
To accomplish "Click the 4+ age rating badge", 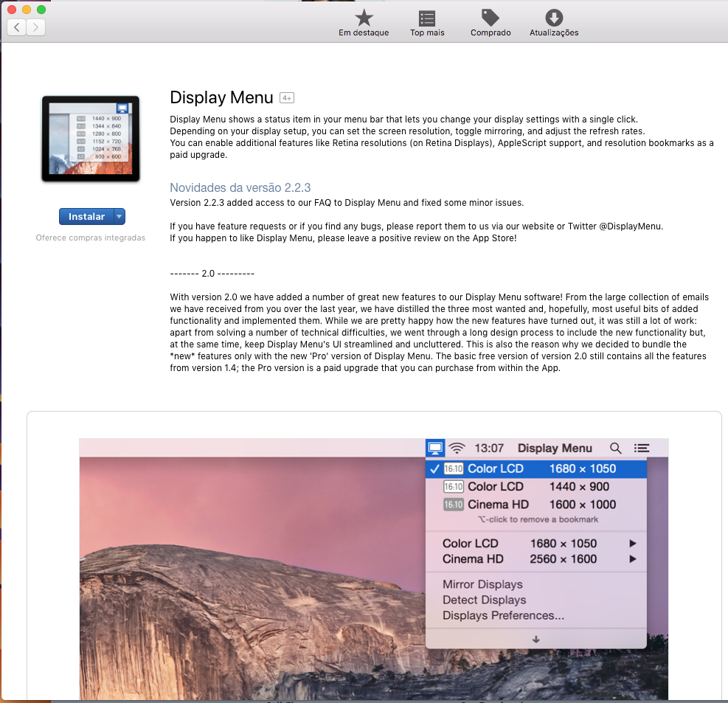I will click(x=287, y=98).
